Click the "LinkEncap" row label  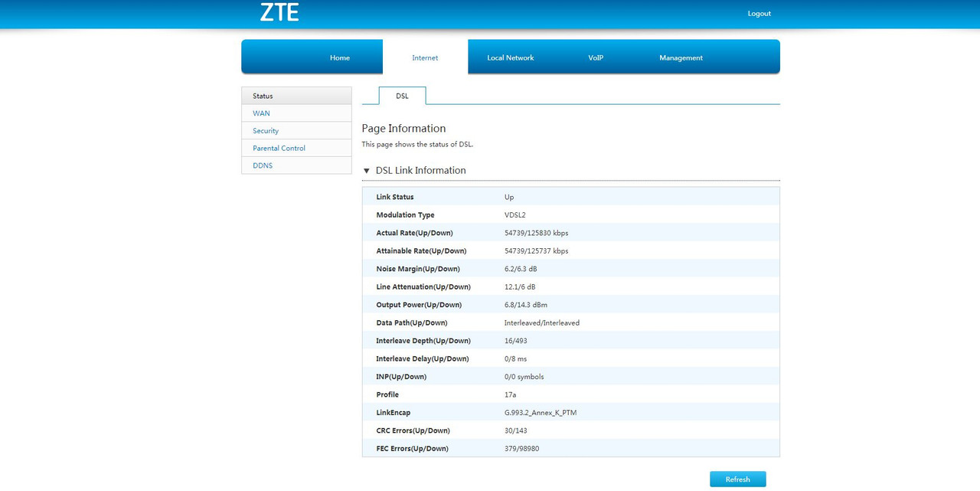394,413
